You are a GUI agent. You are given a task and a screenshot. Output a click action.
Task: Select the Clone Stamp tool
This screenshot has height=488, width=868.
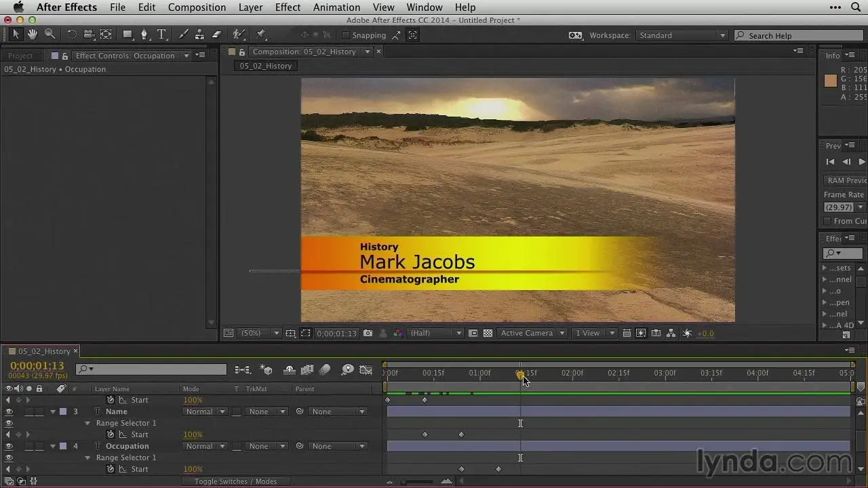(x=200, y=35)
